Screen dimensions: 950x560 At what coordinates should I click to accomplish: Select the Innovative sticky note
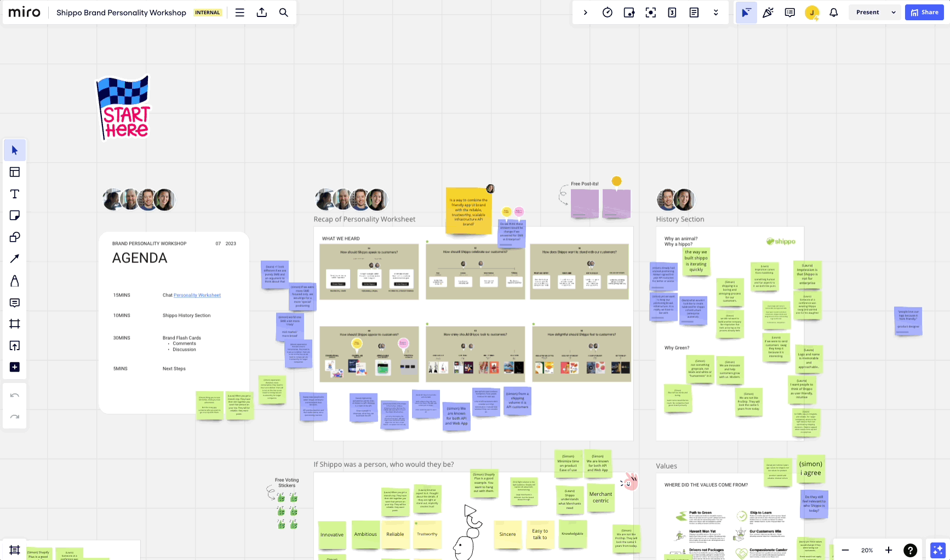[332, 535]
